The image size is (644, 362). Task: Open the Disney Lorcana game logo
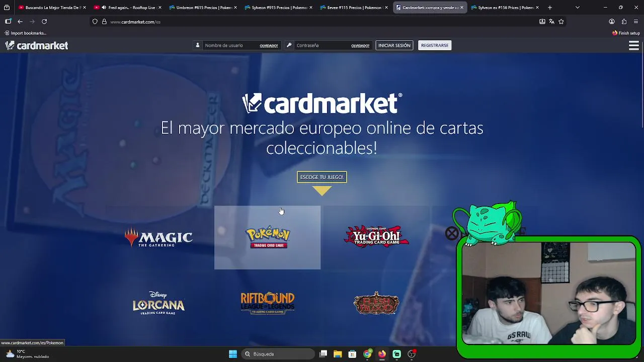point(158,303)
